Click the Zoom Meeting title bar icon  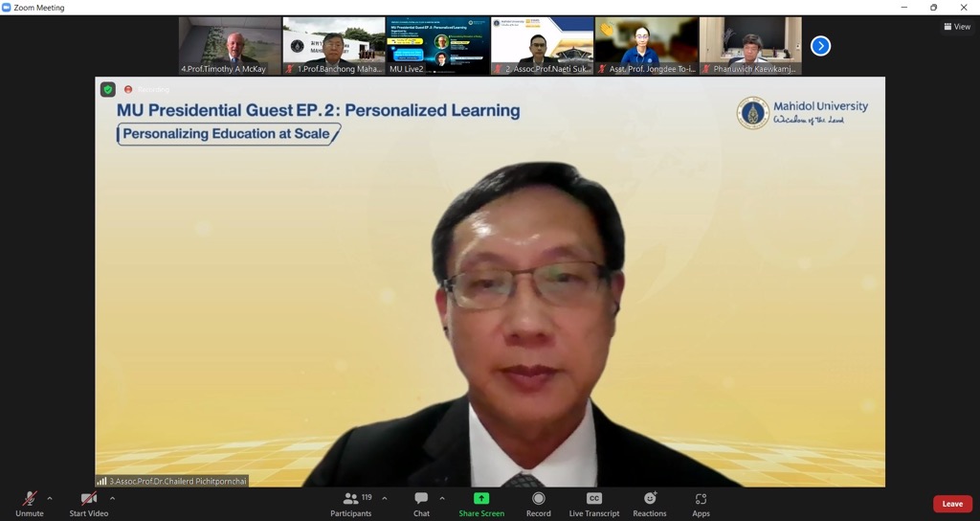coord(7,8)
